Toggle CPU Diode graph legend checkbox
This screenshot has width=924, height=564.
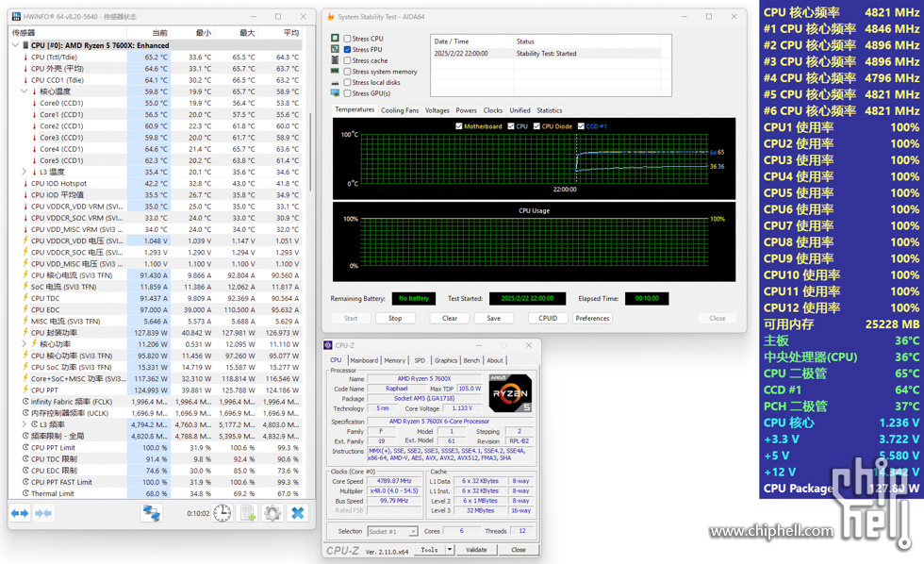(536, 126)
